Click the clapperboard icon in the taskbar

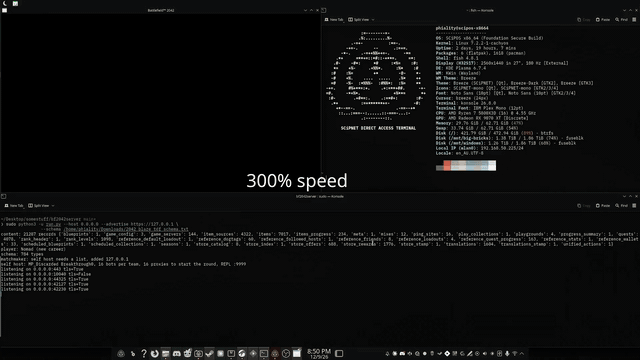(x=297, y=353)
